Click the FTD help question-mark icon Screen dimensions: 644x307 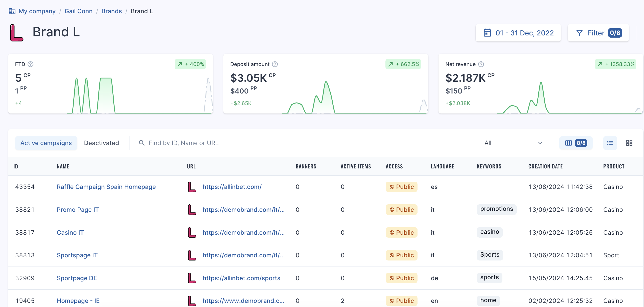30,64
